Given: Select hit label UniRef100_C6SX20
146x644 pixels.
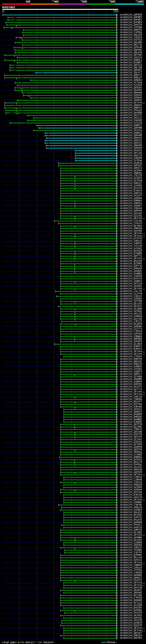Looking at the screenshot, I should [131, 58].
